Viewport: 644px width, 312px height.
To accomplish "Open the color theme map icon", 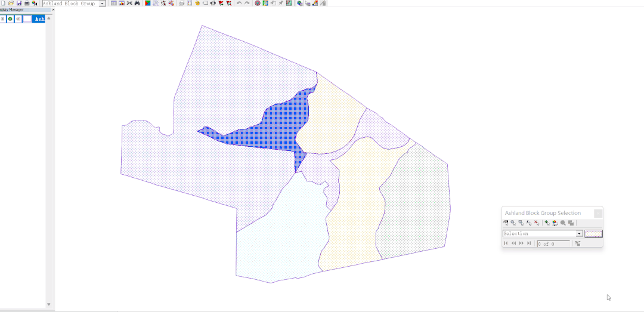I will click(x=147, y=3).
